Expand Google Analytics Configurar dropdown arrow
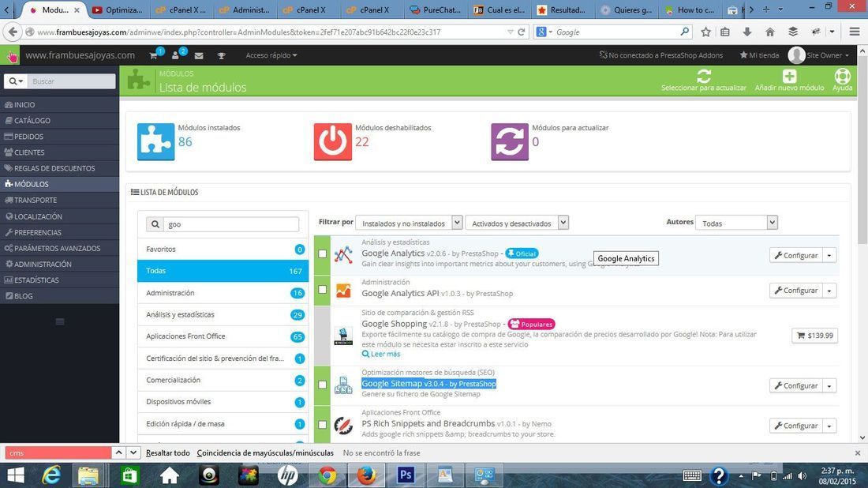This screenshot has width=868, height=488. coord(829,255)
